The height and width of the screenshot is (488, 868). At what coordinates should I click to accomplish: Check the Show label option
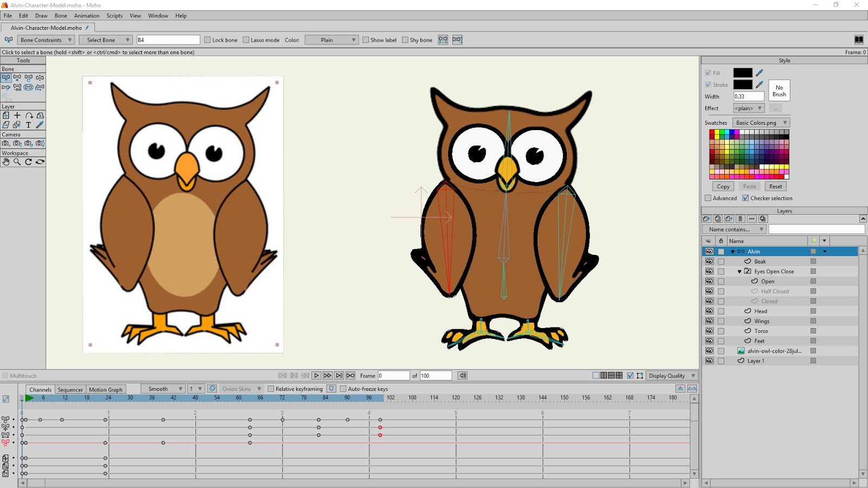[x=366, y=40]
